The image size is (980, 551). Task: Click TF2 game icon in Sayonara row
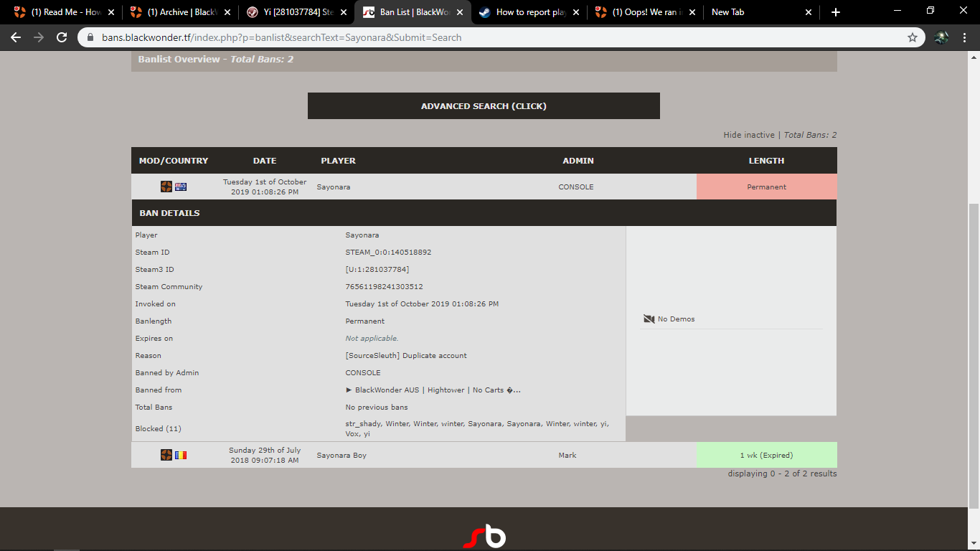pos(166,187)
